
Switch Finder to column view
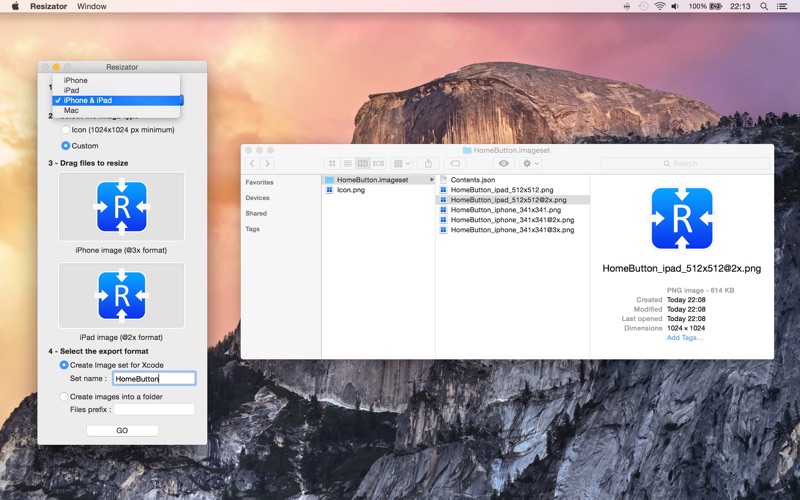tap(363, 163)
